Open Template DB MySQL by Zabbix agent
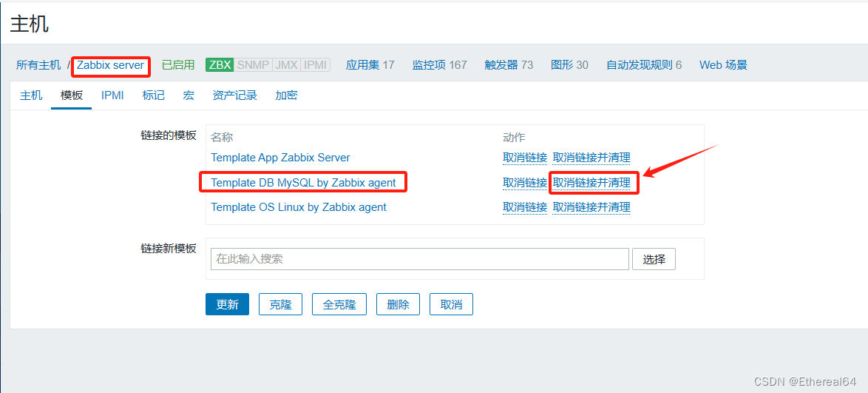 (303, 182)
